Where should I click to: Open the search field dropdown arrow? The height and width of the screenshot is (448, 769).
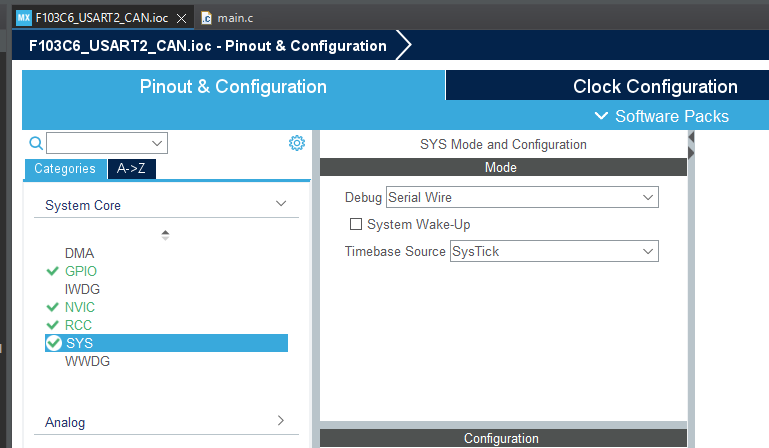157,143
